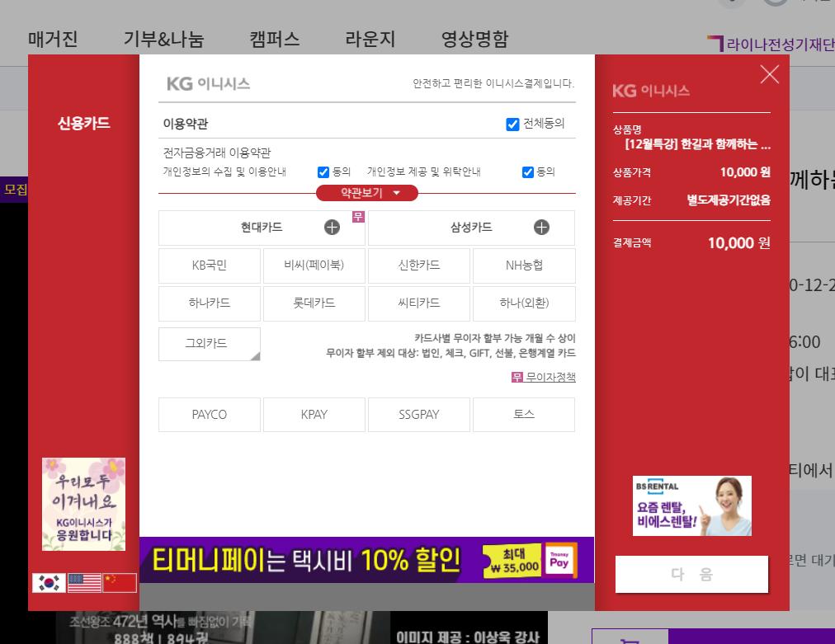Select the US flag language icon

point(84,583)
